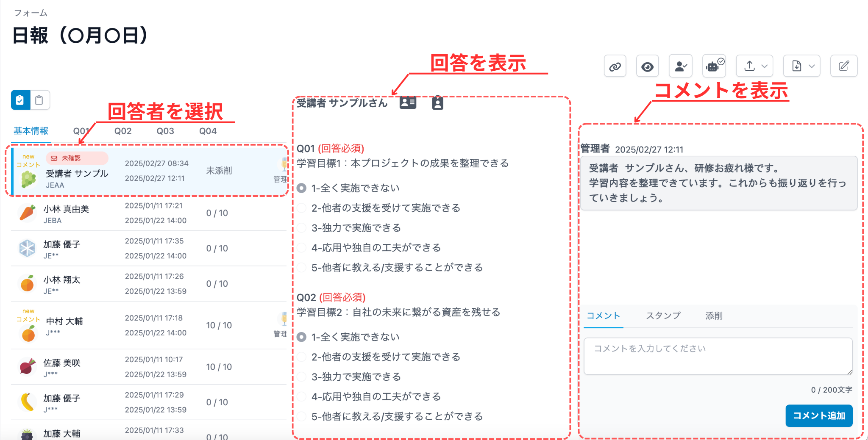
Task: Click the person-check attendee icon
Action: pos(681,66)
